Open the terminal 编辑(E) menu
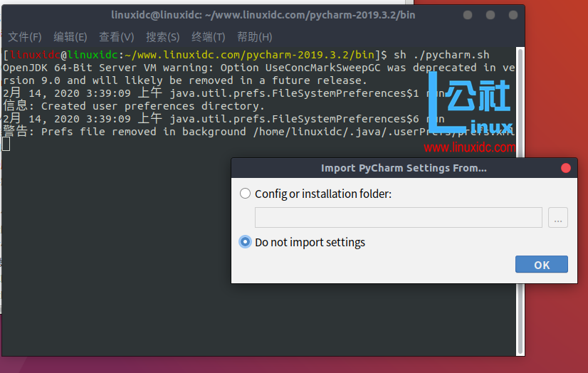The width and height of the screenshot is (588, 373). click(70, 37)
